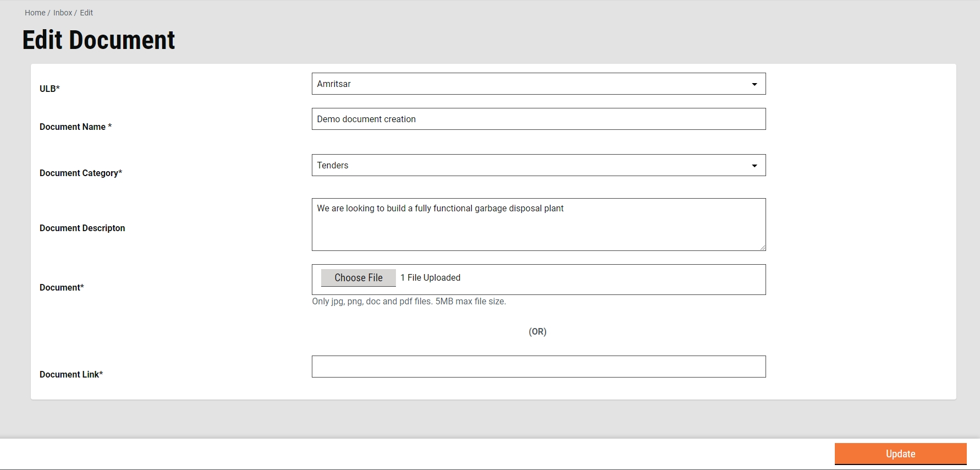
Task: Click the '1 File Uploaded' status text
Action: (x=430, y=278)
